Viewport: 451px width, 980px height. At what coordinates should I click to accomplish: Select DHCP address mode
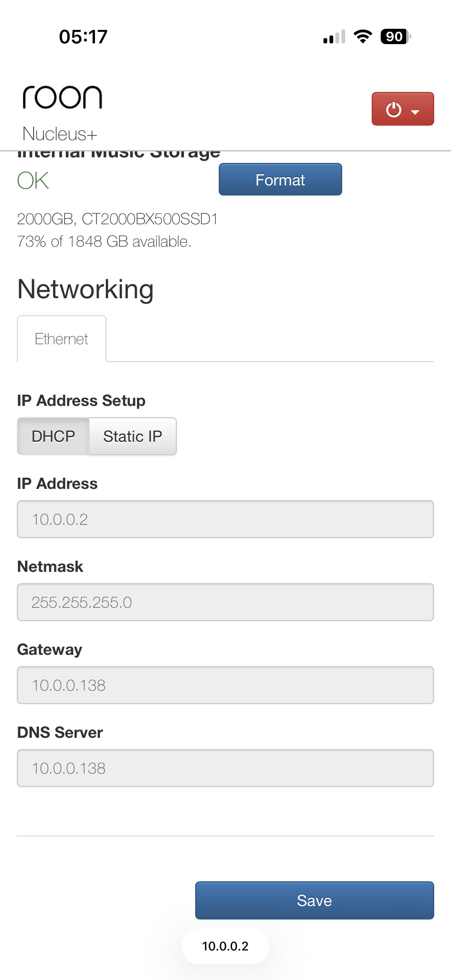pos(53,436)
